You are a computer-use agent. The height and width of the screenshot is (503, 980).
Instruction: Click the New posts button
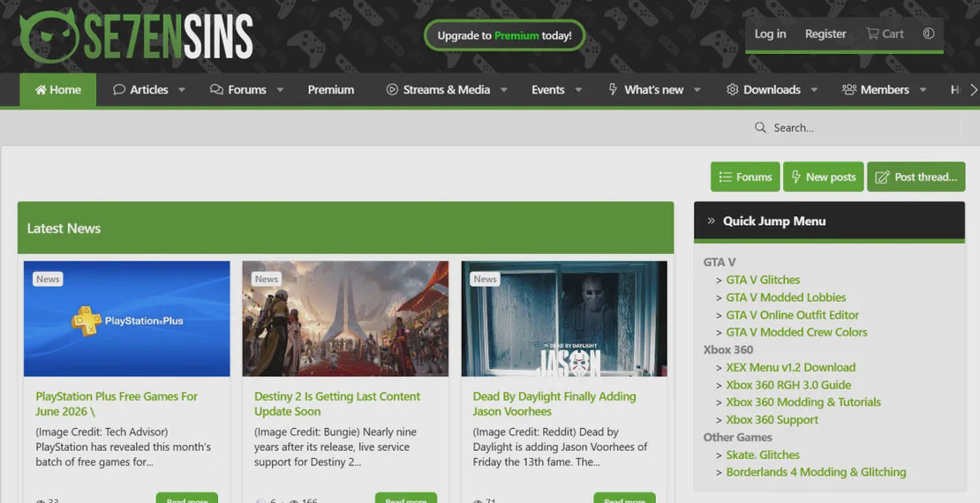pyautogui.click(x=823, y=176)
